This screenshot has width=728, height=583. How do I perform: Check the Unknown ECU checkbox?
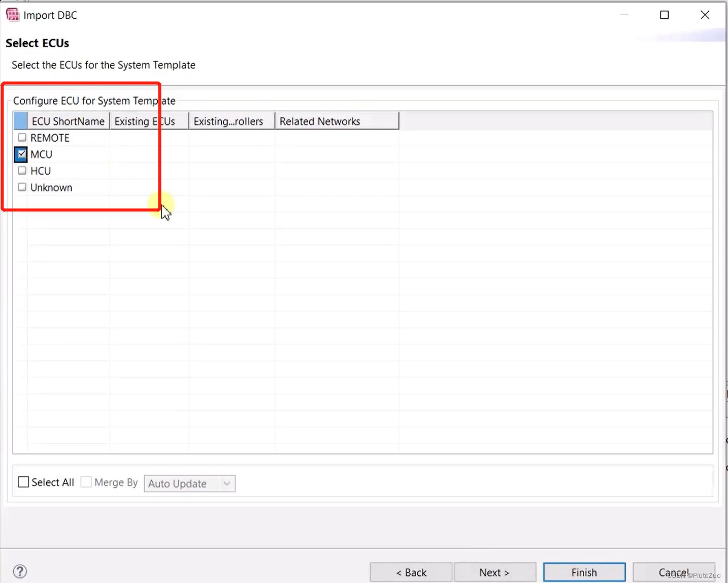[22, 187]
